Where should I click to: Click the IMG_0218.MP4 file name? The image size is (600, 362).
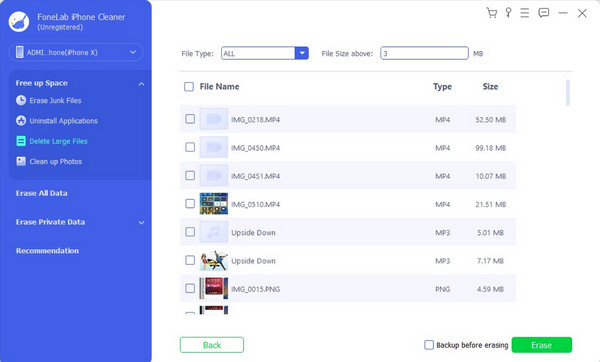tap(255, 120)
